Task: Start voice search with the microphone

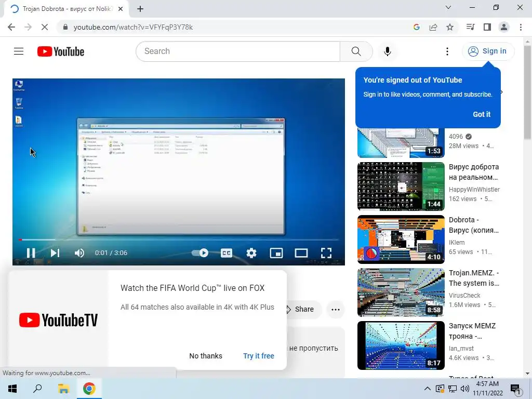Action: click(x=387, y=51)
